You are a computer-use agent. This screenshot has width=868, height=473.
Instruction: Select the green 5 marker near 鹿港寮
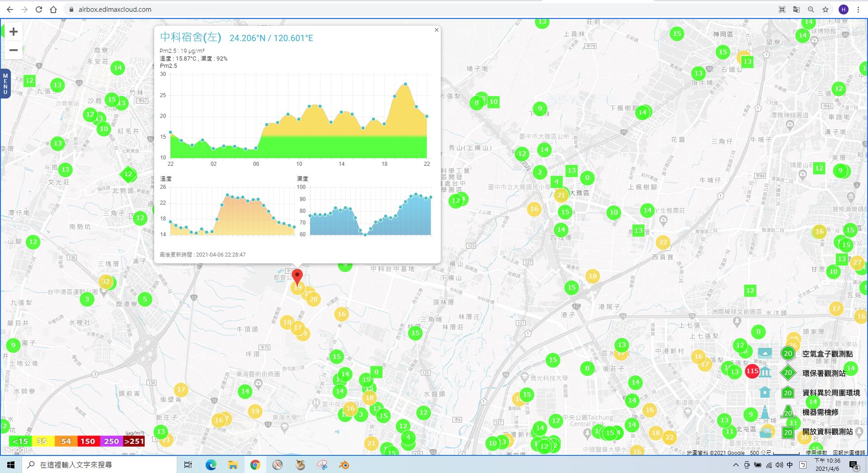coord(145,299)
